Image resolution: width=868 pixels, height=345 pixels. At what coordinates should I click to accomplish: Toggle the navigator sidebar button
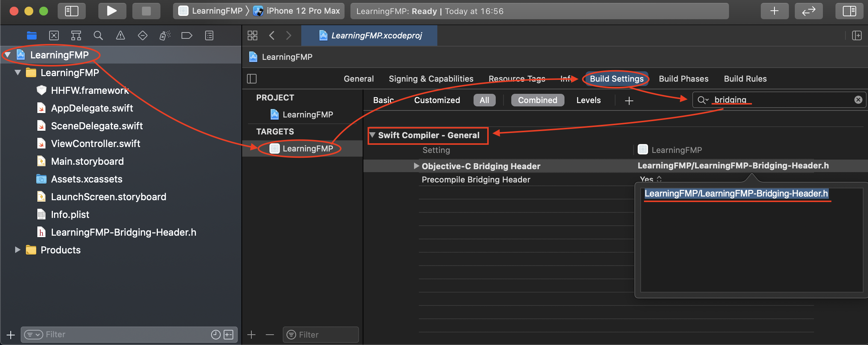click(72, 11)
